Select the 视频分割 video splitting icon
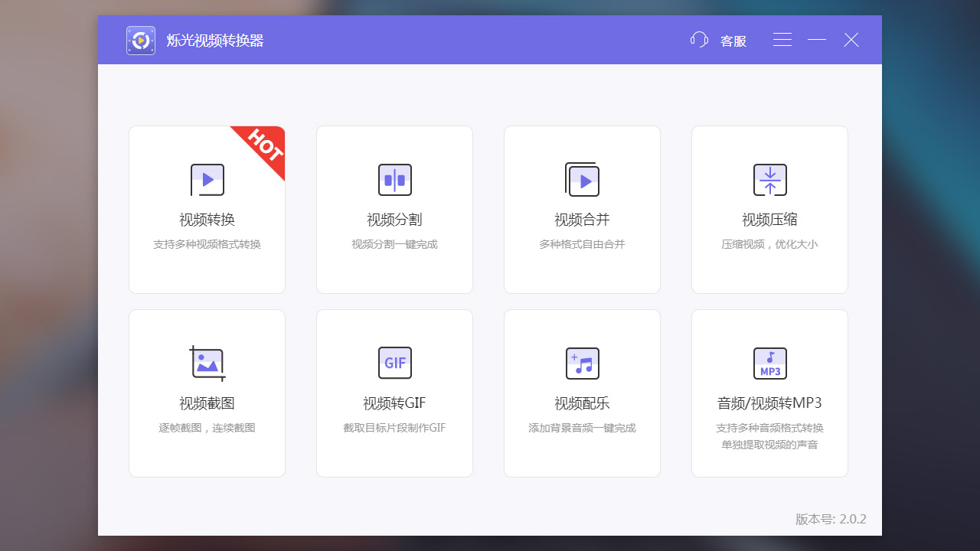The image size is (980, 551). tap(394, 180)
